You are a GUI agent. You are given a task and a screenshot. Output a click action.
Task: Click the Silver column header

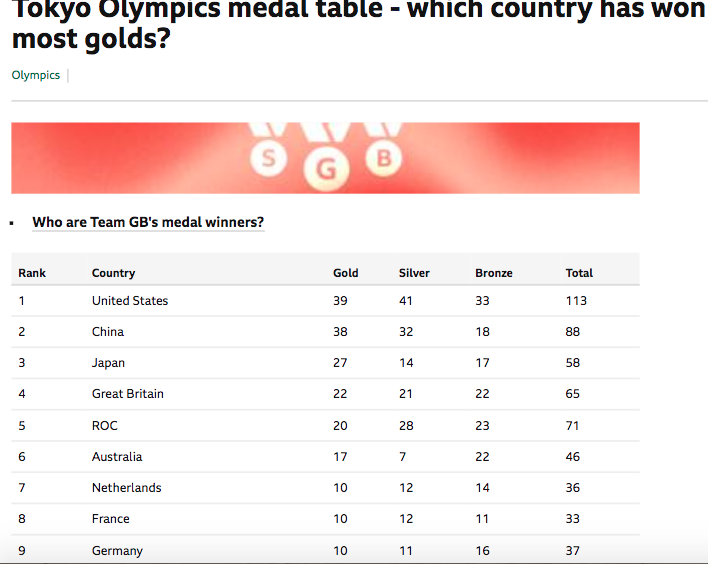[x=414, y=273]
